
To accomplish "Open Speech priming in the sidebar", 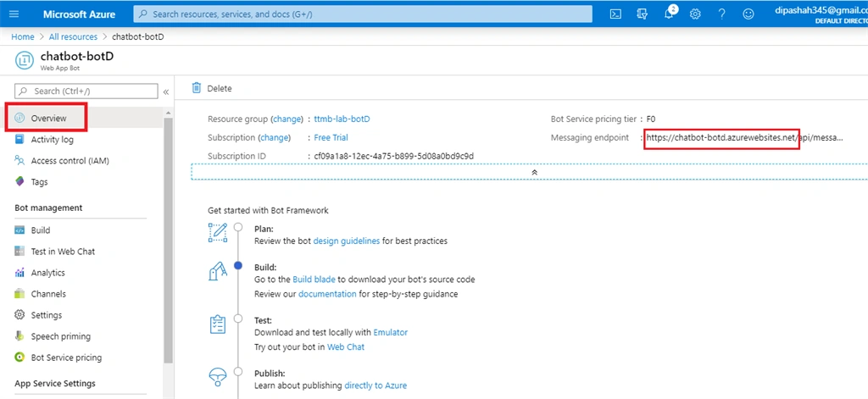I will point(60,336).
